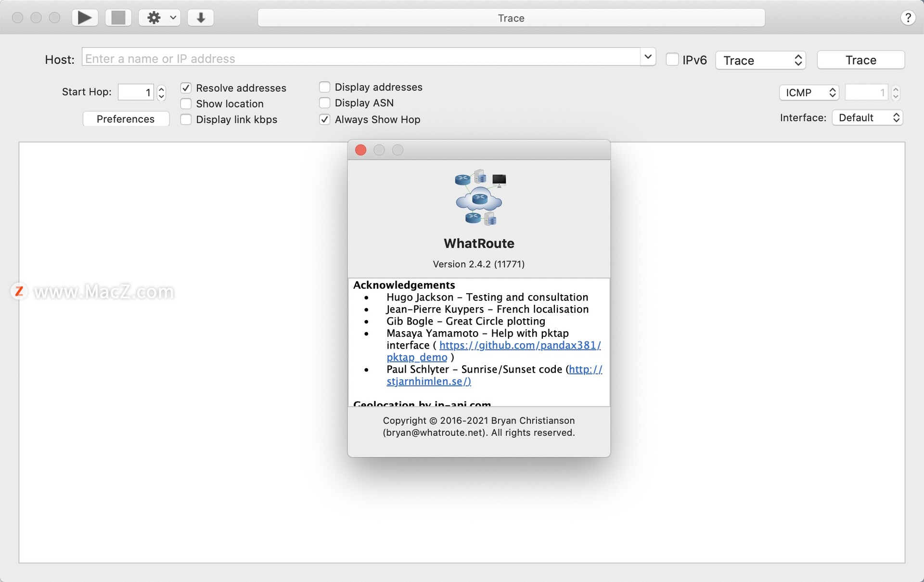This screenshot has height=582, width=924.
Task: Open the ICMP protocol dropdown
Action: pyautogui.click(x=809, y=92)
